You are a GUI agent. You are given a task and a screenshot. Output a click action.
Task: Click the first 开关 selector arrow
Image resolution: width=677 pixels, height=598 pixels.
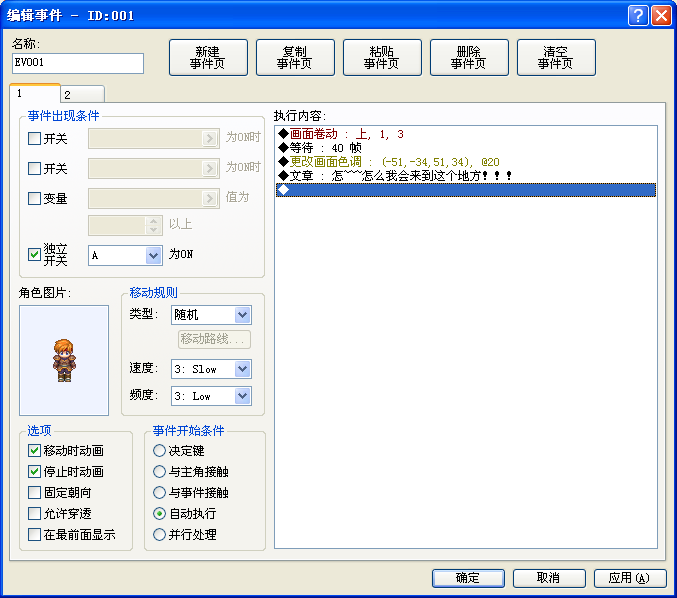209,139
